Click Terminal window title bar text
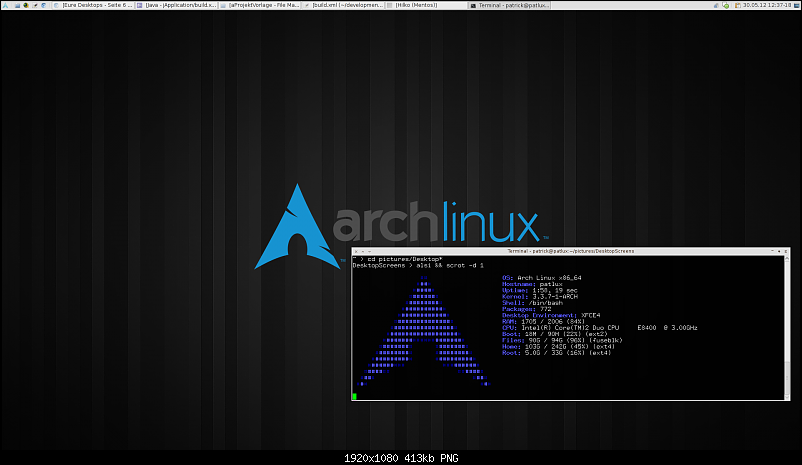The width and height of the screenshot is (802, 465). pos(571,251)
